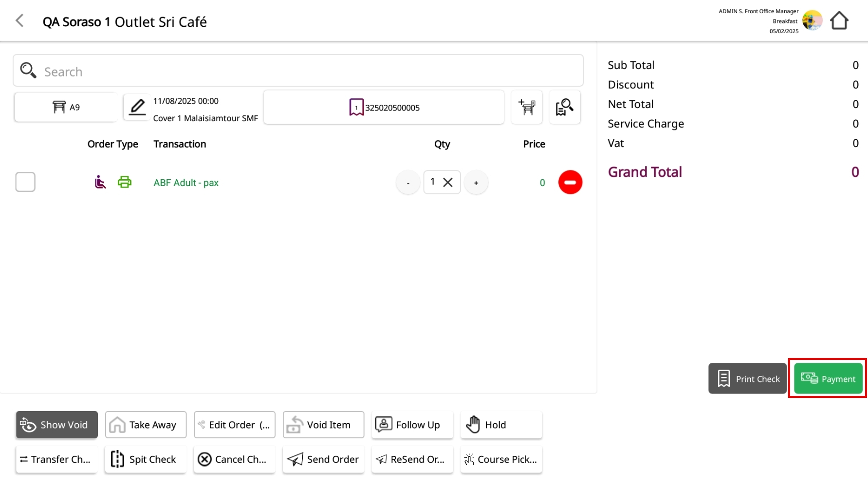Image resolution: width=868 pixels, height=489 pixels.
Task: Open the search check receipt icon
Action: [564, 107]
